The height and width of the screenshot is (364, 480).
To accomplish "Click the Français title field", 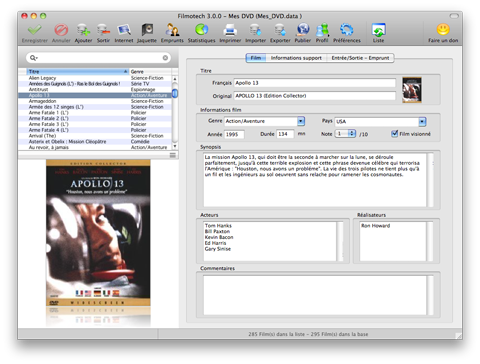I will pos(315,83).
